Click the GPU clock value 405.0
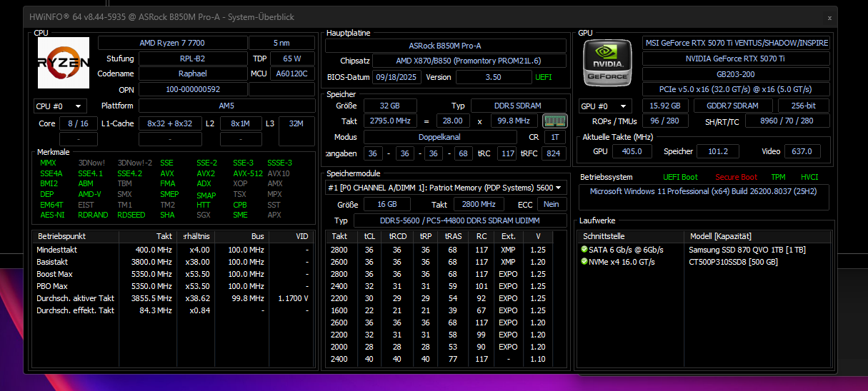Image resolution: width=868 pixels, height=391 pixels. pos(632,151)
